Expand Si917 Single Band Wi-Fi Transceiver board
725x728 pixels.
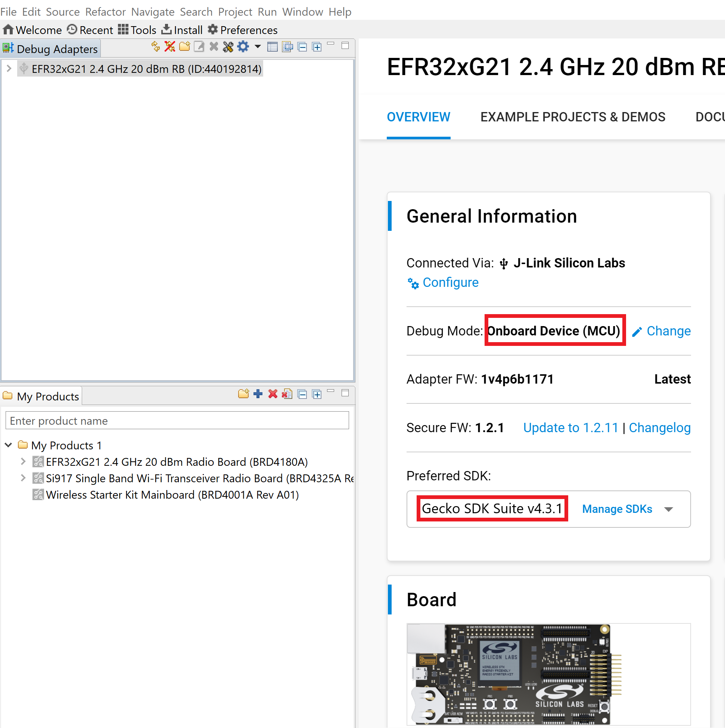click(x=23, y=478)
